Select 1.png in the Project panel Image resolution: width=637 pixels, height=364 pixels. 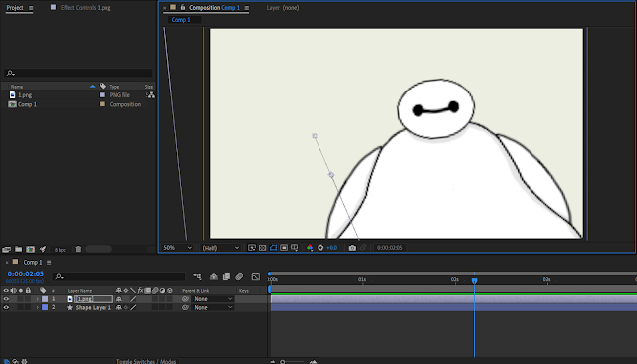25,94
